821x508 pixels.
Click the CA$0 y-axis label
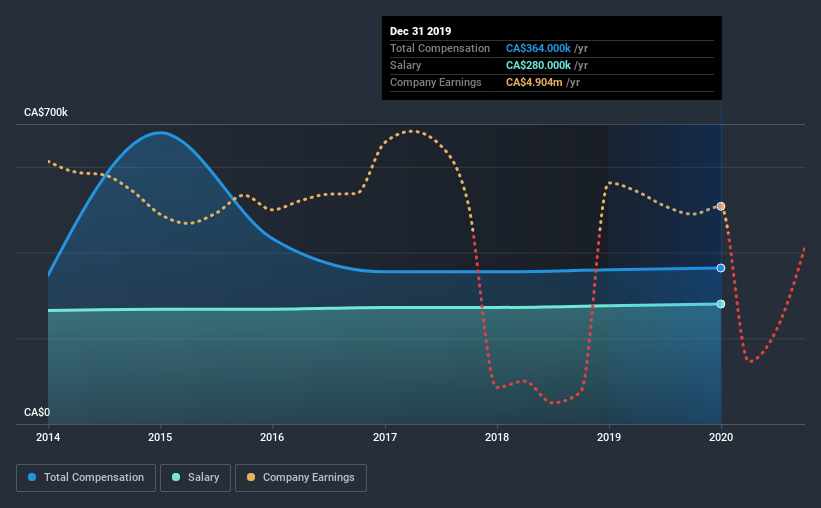[37, 412]
